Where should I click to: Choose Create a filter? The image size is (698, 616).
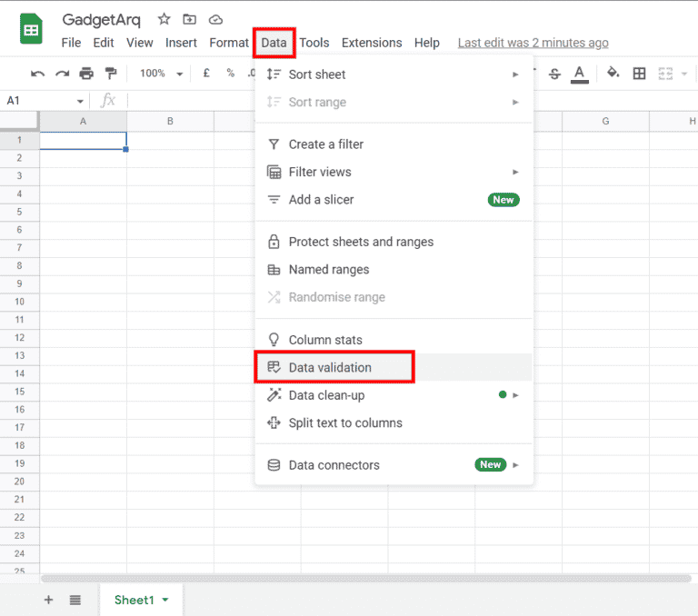[x=394, y=144]
